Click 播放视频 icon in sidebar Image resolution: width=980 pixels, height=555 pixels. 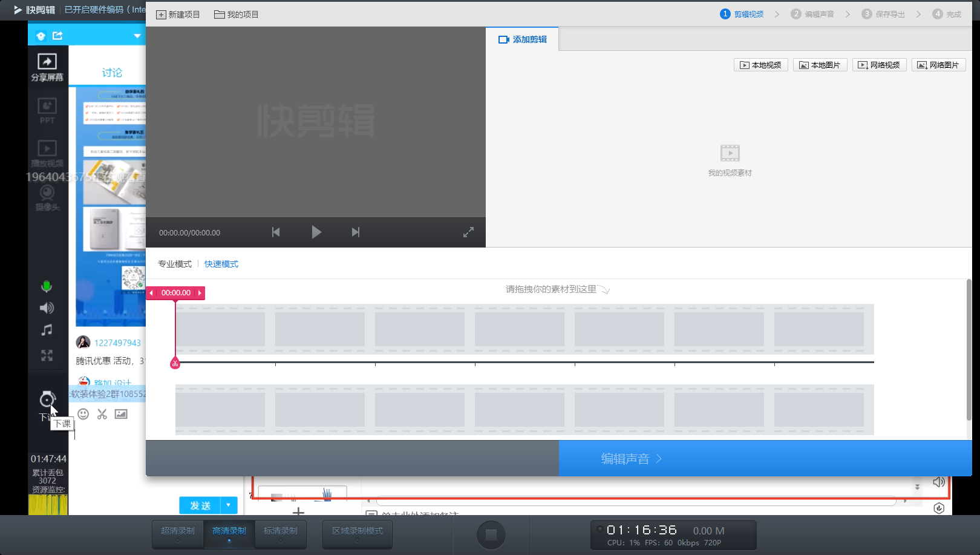[47, 154]
